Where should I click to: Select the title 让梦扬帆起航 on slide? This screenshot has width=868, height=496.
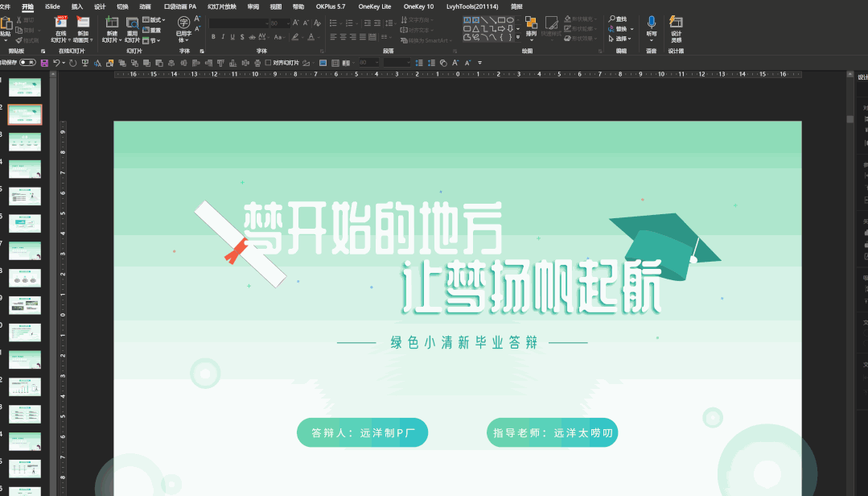pyautogui.click(x=532, y=287)
